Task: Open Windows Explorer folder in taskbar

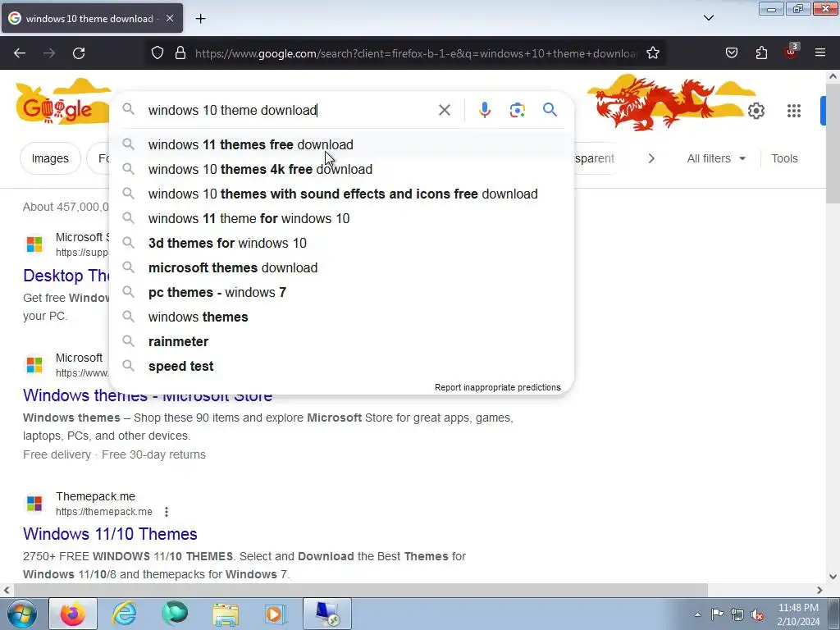Action: (x=226, y=614)
